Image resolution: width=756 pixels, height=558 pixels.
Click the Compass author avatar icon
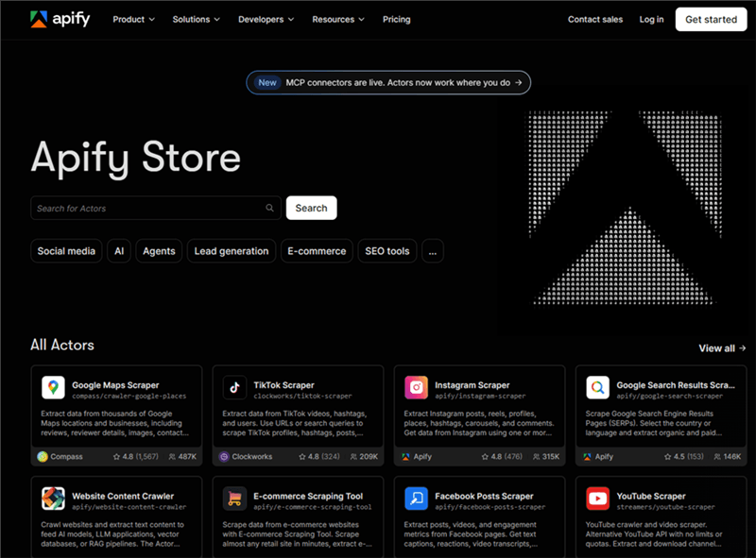pyautogui.click(x=43, y=456)
